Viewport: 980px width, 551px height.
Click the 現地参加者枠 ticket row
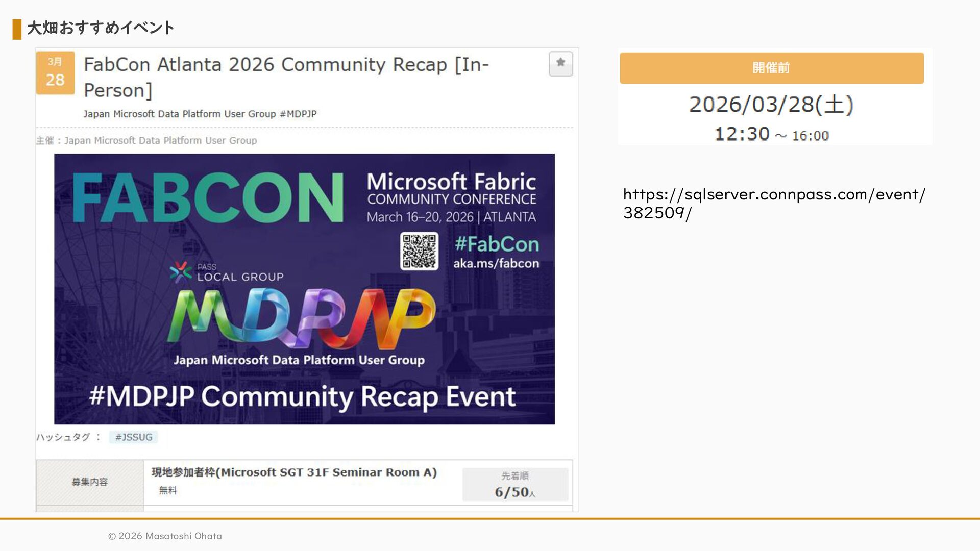(x=294, y=472)
